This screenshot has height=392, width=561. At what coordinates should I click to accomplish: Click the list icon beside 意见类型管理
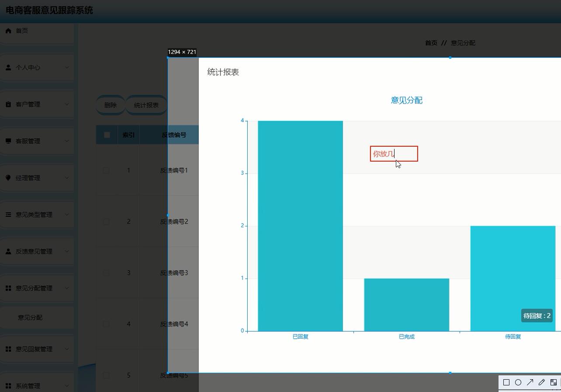point(8,215)
